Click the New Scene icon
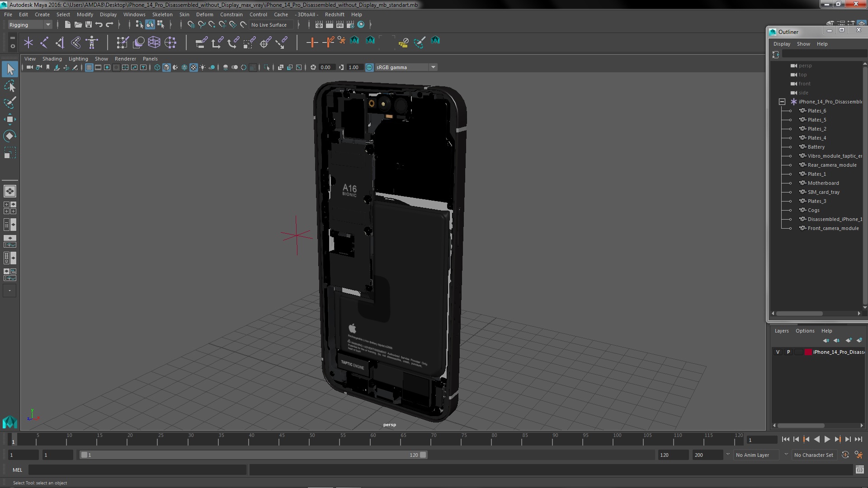The width and height of the screenshot is (868, 488). 67,24
